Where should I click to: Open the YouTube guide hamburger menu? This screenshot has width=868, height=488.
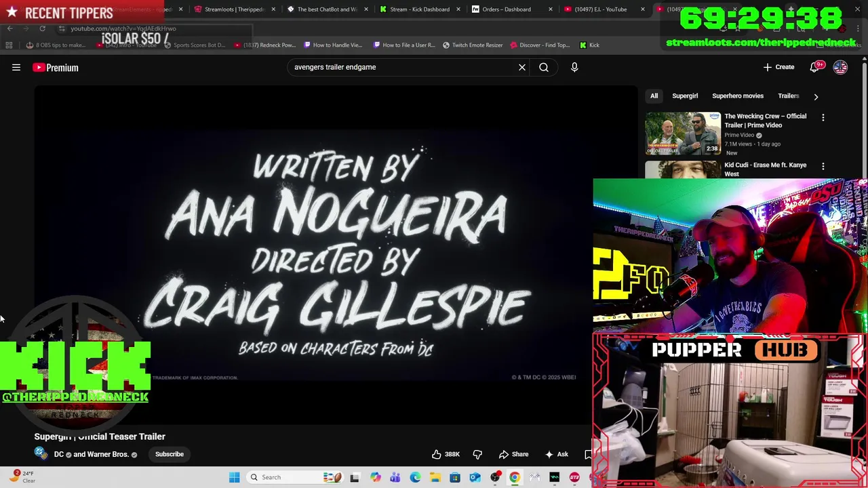coord(16,67)
